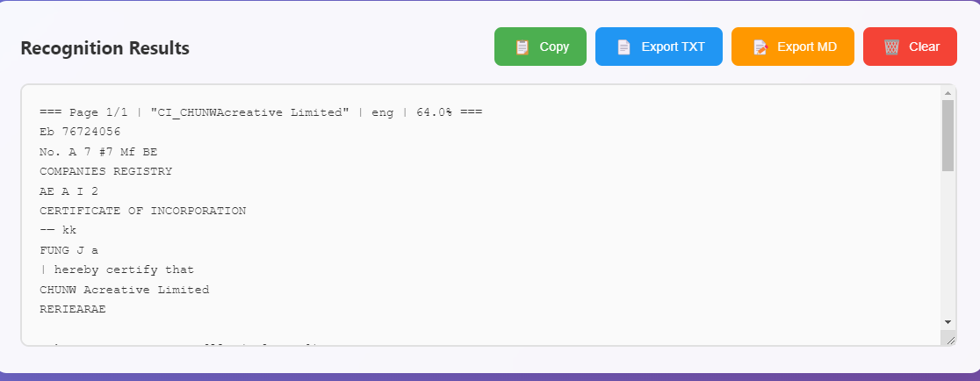Image resolution: width=980 pixels, height=381 pixels.
Task: Click the scroll up arrow of results box
Action: click(x=948, y=92)
